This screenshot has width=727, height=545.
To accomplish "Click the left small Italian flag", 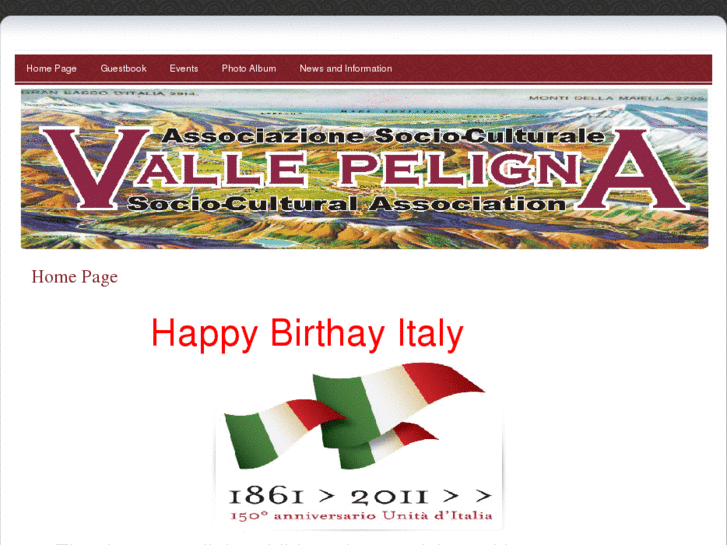I will tap(283, 431).
